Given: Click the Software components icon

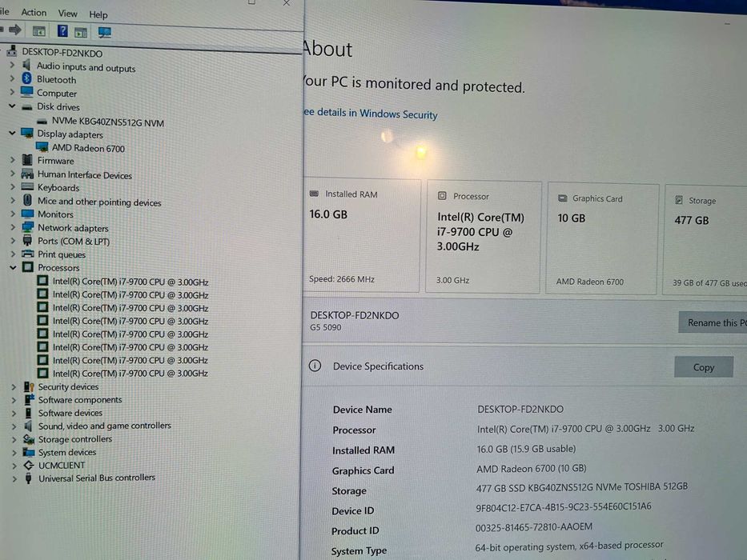Looking at the screenshot, I should click(29, 399).
